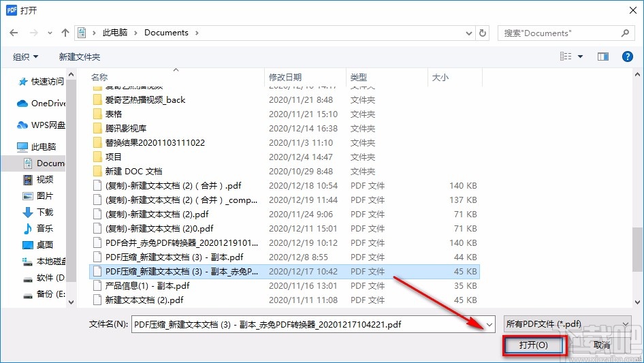Go back using the left arrow
The width and height of the screenshot is (644, 363).
pos(14,33)
